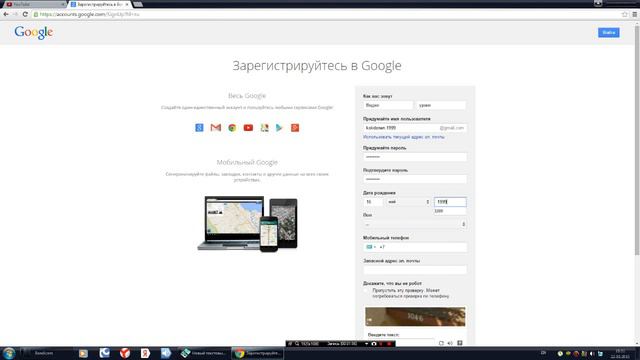This screenshot has height=360, width=640.
Task: Open the captcha help icon
Action: 460,343
